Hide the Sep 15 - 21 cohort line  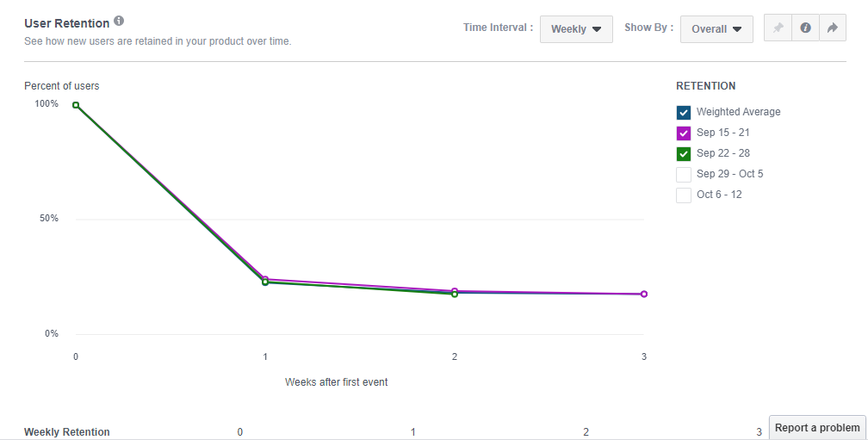684,133
